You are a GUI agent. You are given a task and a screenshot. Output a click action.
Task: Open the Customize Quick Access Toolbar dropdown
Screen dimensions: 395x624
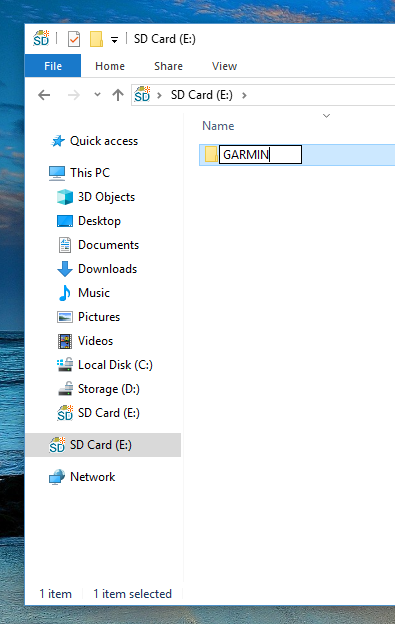tap(115, 39)
